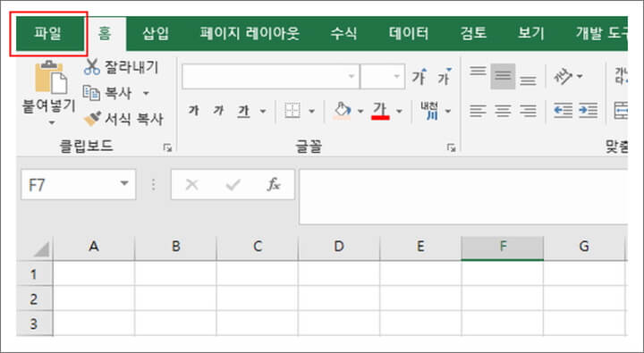Screen dimensions: 644x353
Task: Select column G header
Action: coord(584,247)
